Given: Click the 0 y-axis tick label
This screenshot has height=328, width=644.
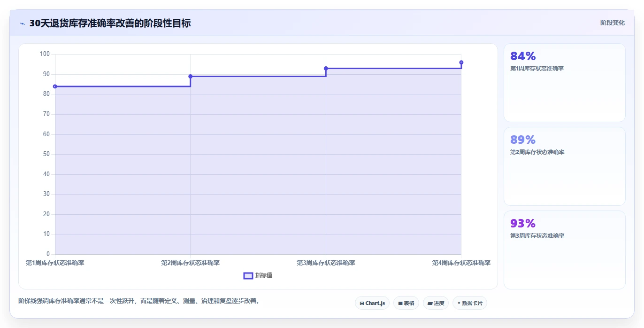Looking at the screenshot, I should click(48, 254).
